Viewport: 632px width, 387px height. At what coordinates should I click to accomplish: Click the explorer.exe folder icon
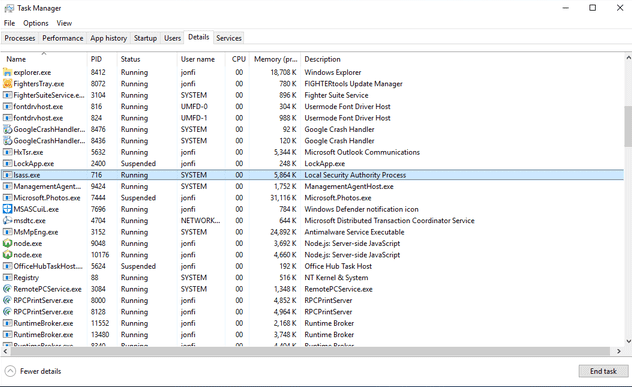coord(7,72)
